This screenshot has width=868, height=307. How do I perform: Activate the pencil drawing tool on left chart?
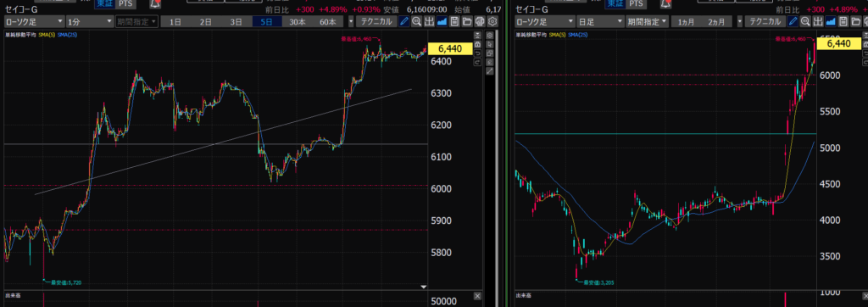[x=403, y=21]
